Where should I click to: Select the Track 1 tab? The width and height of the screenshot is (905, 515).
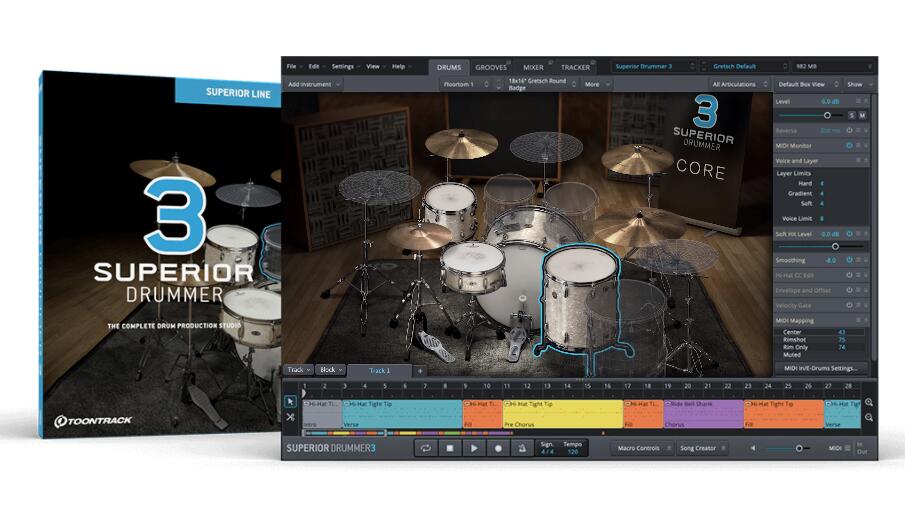tap(379, 371)
